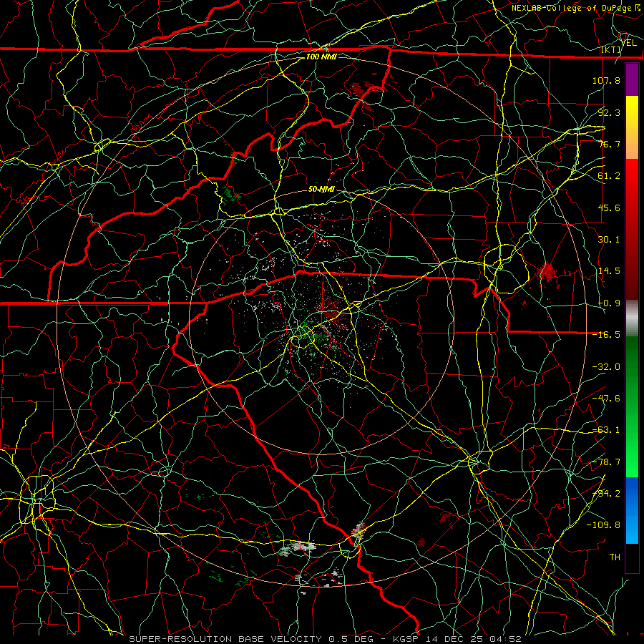644x644 pixels.
Task: Click the NEXLAB-College of DuPage credit text
Action: click(x=575, y=8)
